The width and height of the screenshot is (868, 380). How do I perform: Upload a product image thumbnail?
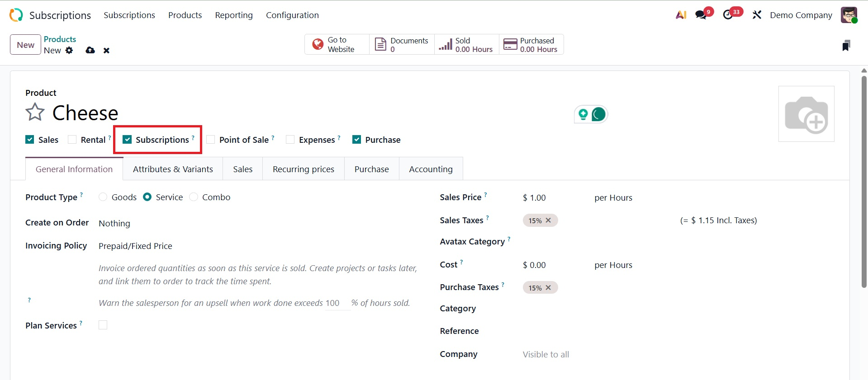click(x=806, y=114)
